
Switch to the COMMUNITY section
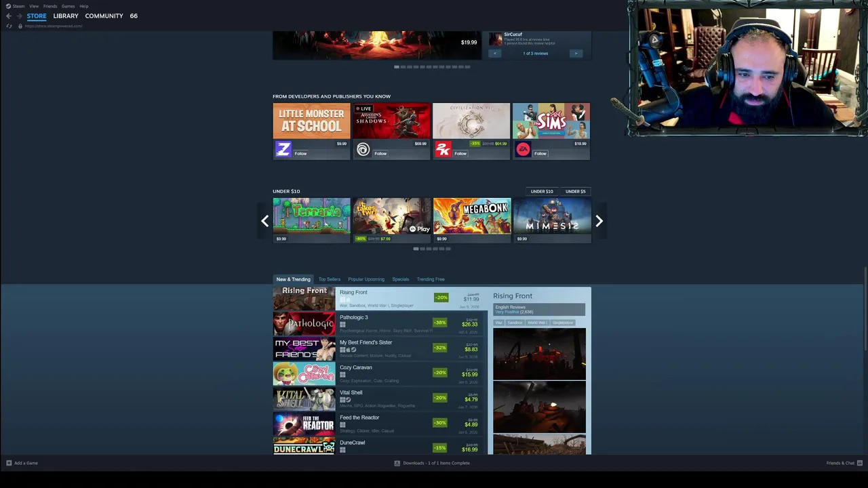click(104, 16)
